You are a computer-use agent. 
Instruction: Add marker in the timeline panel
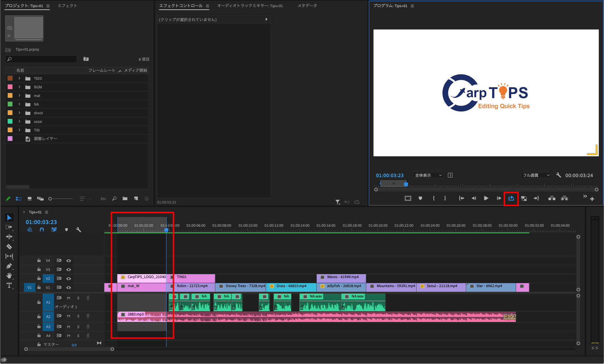point(66,230)
